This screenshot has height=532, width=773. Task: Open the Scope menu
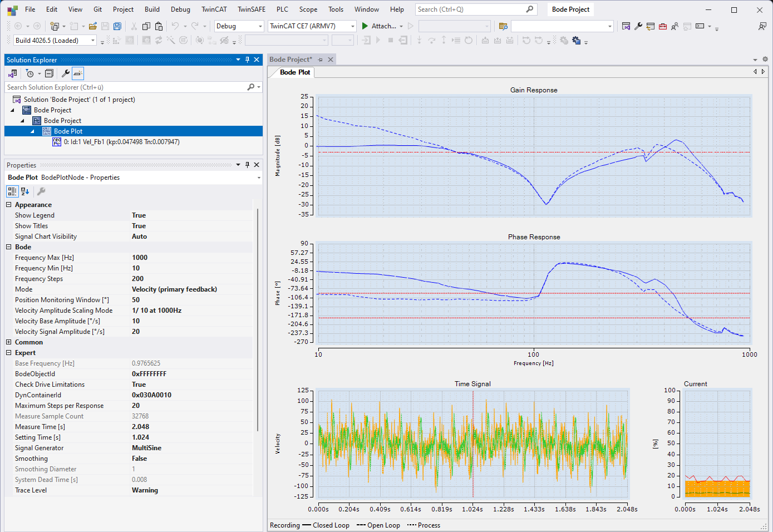pos(308,9)
